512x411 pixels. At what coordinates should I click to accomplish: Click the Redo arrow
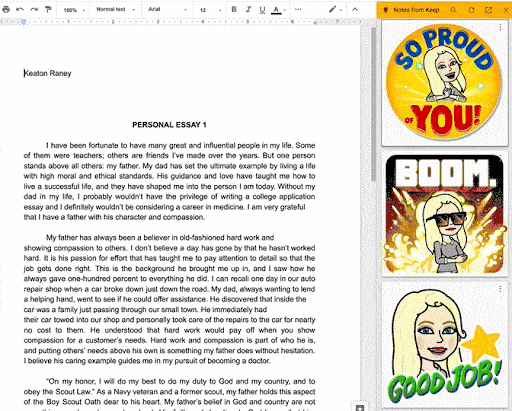[x=34, y=9]
